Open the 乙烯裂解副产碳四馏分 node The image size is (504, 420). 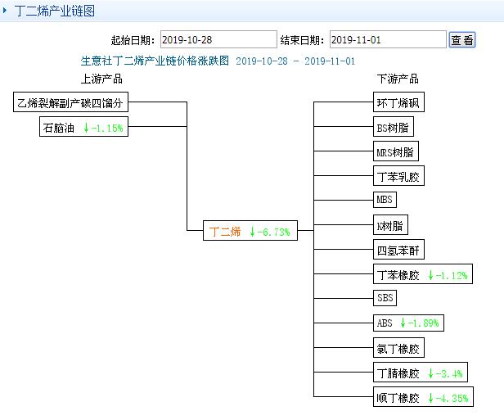[x=70, y=102]
